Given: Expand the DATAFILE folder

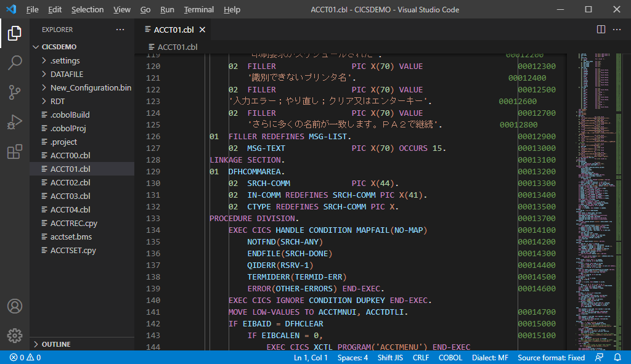Looking at the screenshot, I should [67, 75].
